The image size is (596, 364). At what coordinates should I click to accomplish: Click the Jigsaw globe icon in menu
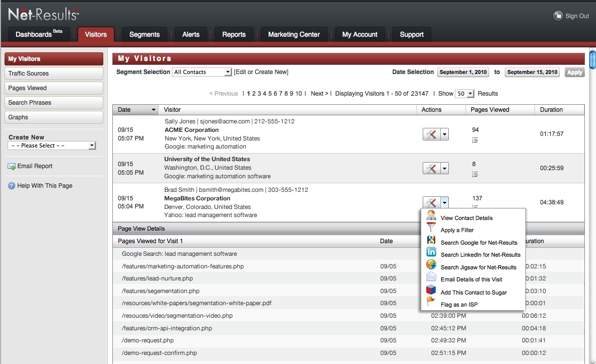[431, 264]
